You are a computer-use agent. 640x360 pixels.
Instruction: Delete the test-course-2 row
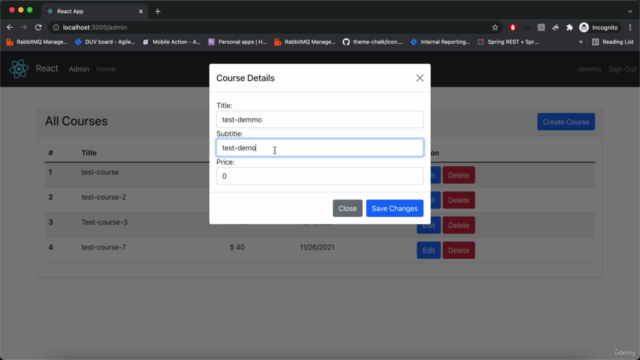[x=458, y=200]
